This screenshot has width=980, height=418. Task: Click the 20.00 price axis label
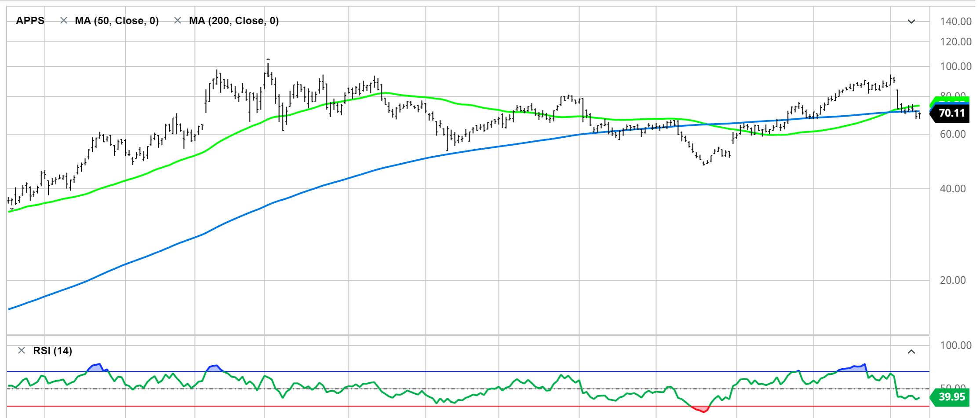pos(953,280)
